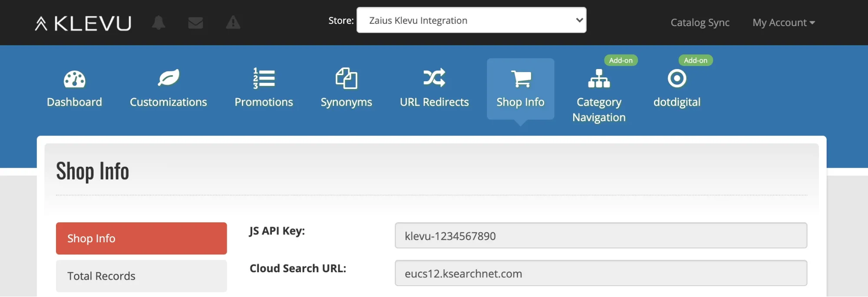This screenshot has width=868, height=297.
Task: Open the notifications bell icon
Action: point(158,22)
